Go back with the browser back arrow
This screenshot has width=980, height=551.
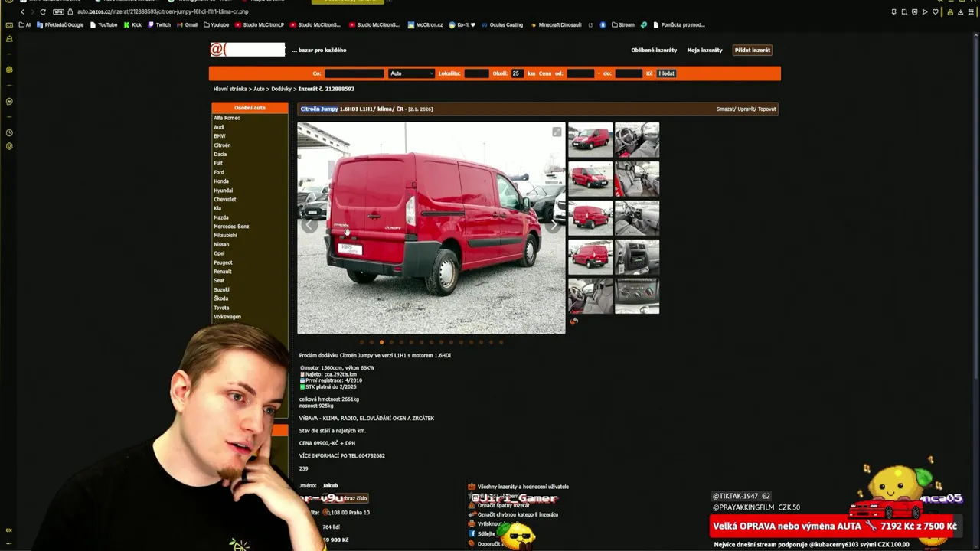pyautogui.click(x=22, y=11)
